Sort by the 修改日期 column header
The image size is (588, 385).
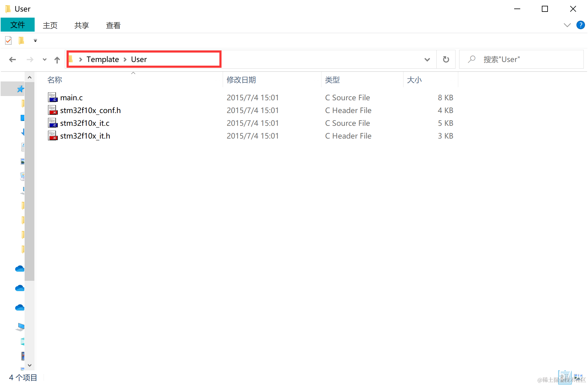241,80
